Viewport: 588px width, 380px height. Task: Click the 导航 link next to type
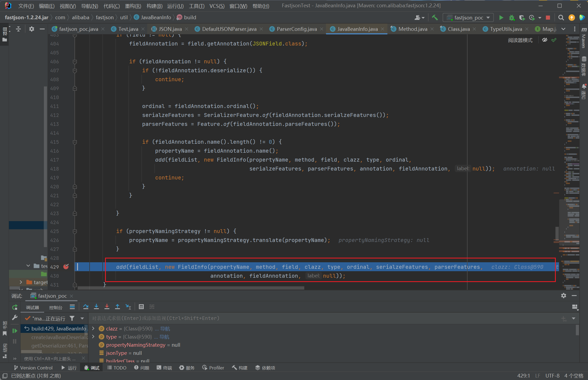tap(164, 337)
